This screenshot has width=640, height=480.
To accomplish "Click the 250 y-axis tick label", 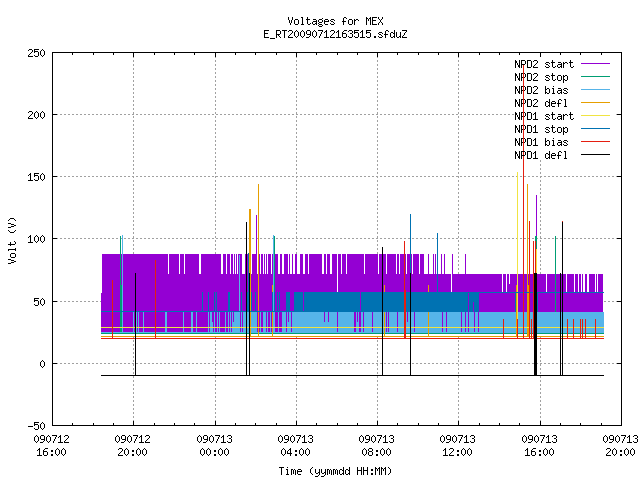I will [36, 53].
